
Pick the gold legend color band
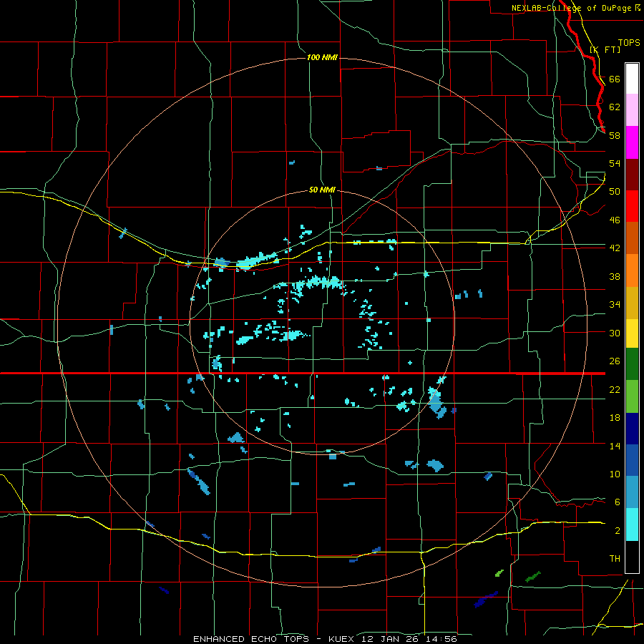[x=632, y=303]
